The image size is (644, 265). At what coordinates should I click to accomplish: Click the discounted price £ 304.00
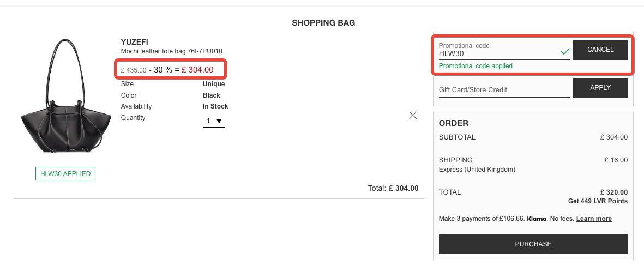(x=197, y=70)
